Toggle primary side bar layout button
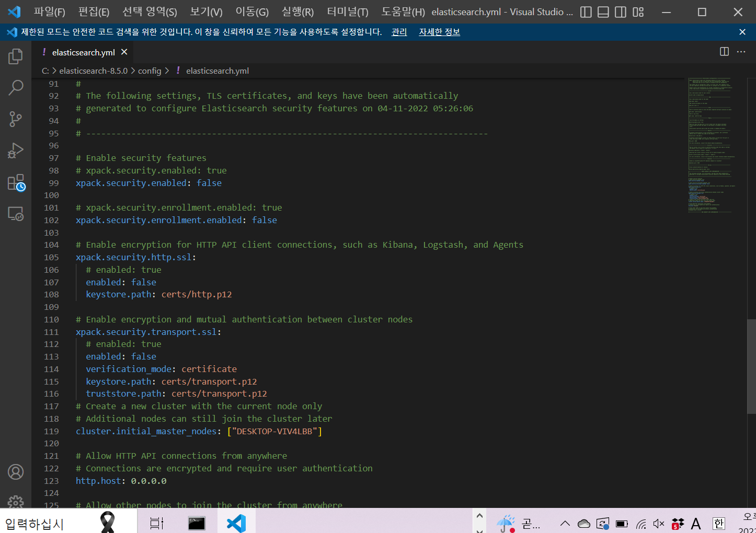The width and height of the screenshot is (756, 533). click(586, 12)
